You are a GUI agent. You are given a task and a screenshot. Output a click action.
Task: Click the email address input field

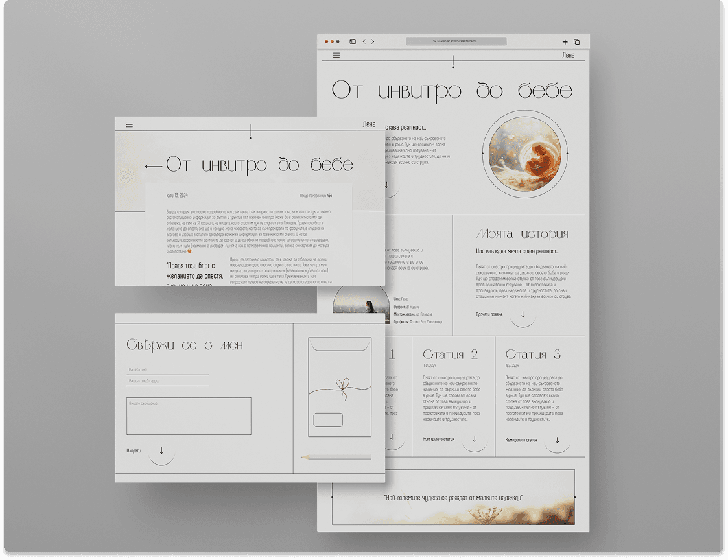[x=168, y=380]
